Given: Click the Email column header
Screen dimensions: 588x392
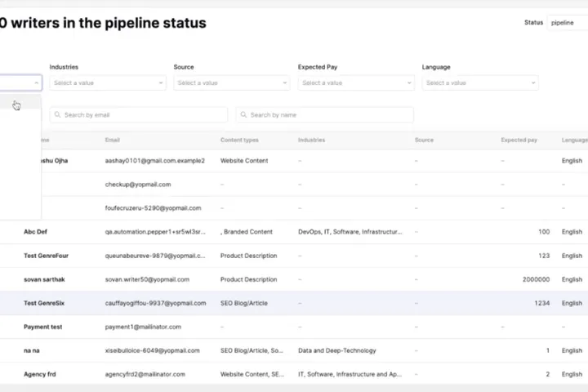Looking at the screenshot, I should pyautogui.click(x=112, y=140).
